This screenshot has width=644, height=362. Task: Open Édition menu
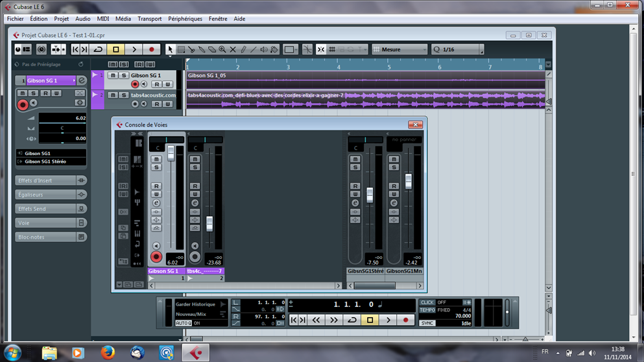pos(39,19)
